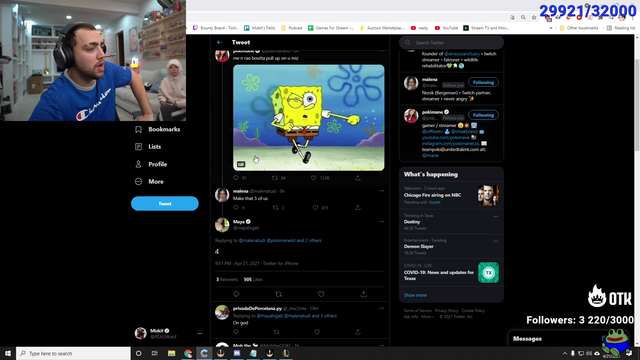640x360 pixels.
Task: Click the zoom magnifier icon in address bar
Action: (523, 17)
